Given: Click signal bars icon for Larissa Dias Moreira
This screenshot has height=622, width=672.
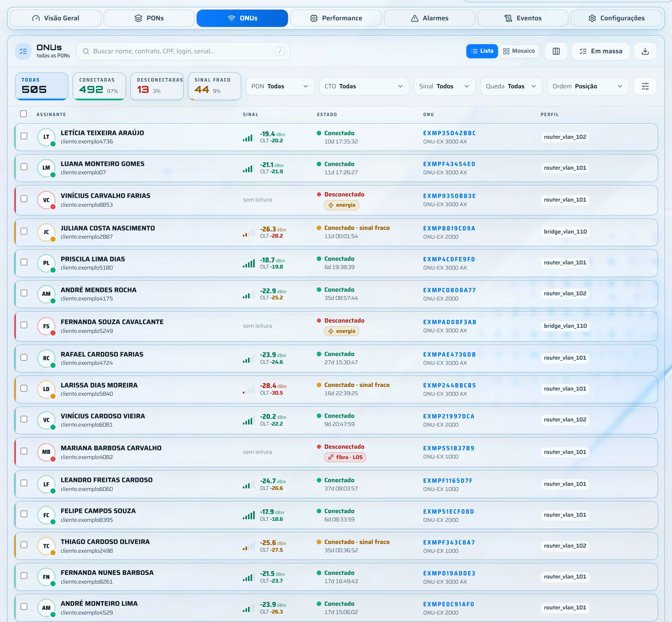Looking at the screenshot, I should (x=249, y=390).
